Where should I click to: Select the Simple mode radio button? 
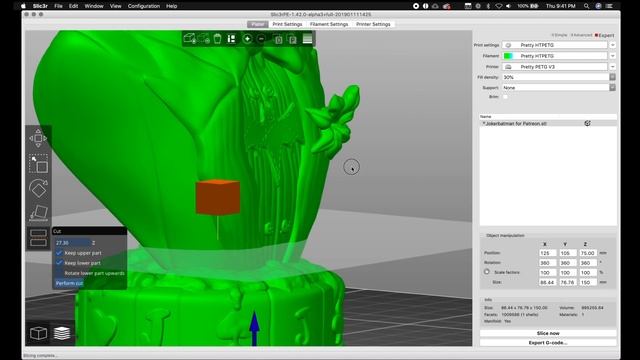click(x=559, y=35)
